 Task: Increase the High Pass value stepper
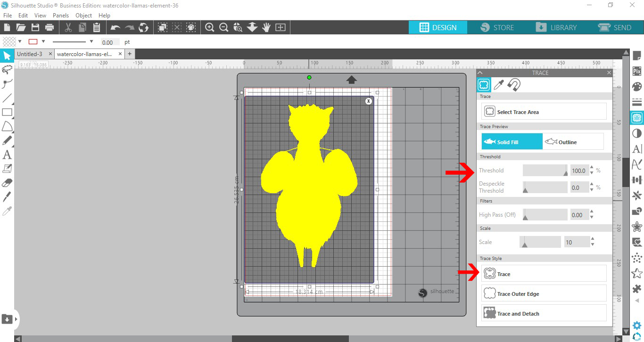tap(592, 212)
